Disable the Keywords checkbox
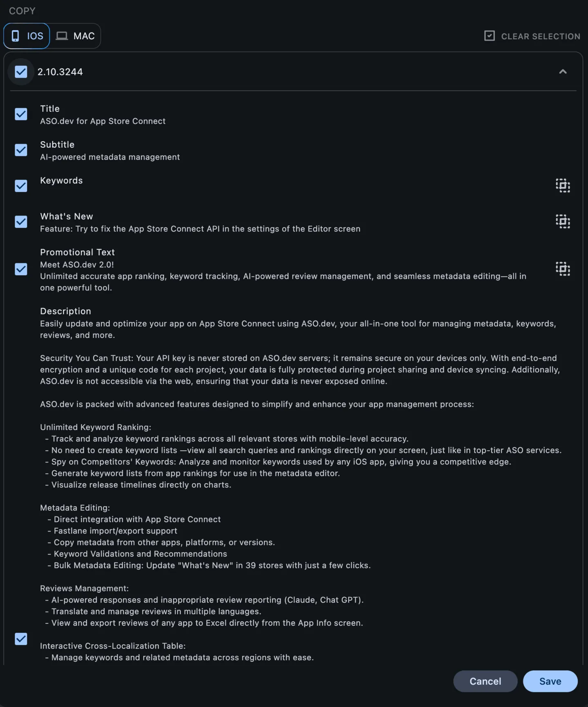The width and height of the screenshot is (588, 707). pyautogui.click(x=21, y=186)
